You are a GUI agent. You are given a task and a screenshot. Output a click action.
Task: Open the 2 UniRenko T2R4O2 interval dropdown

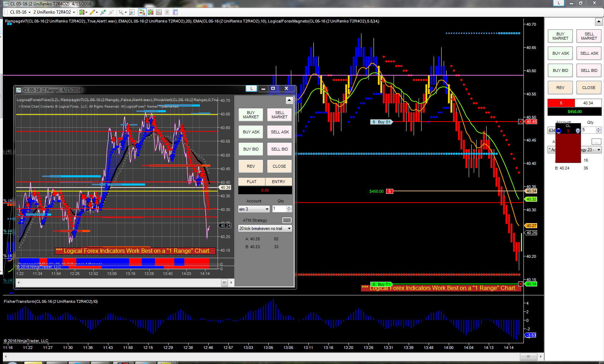tap(54, 12)
